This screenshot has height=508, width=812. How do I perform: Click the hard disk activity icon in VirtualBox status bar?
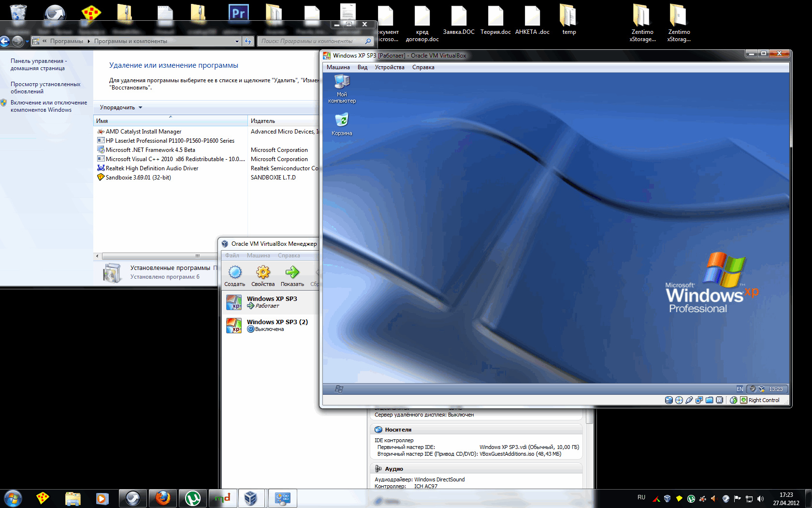pos(669,400)
